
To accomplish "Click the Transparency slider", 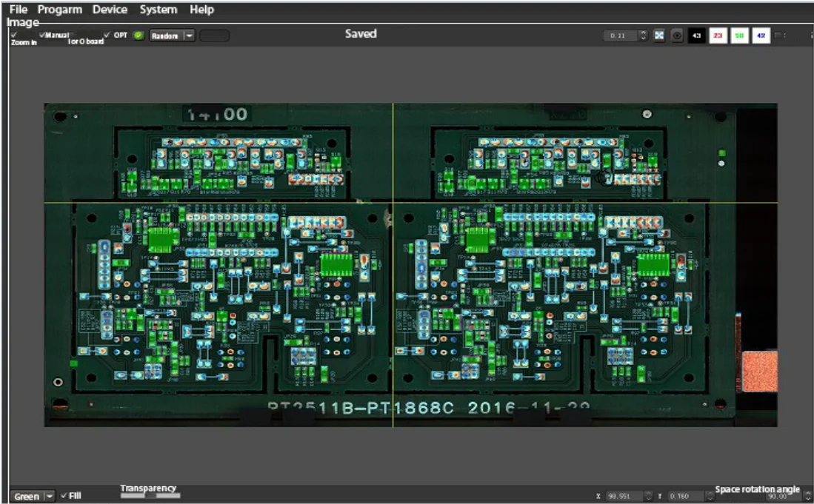I will (x=150, y=496).
